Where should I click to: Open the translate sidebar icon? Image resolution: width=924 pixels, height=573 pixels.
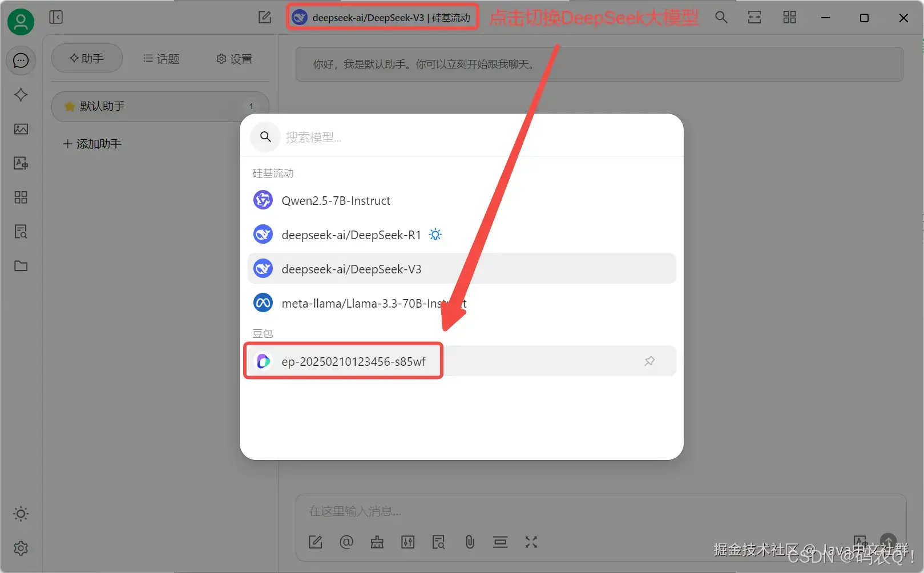pos(21,163)
